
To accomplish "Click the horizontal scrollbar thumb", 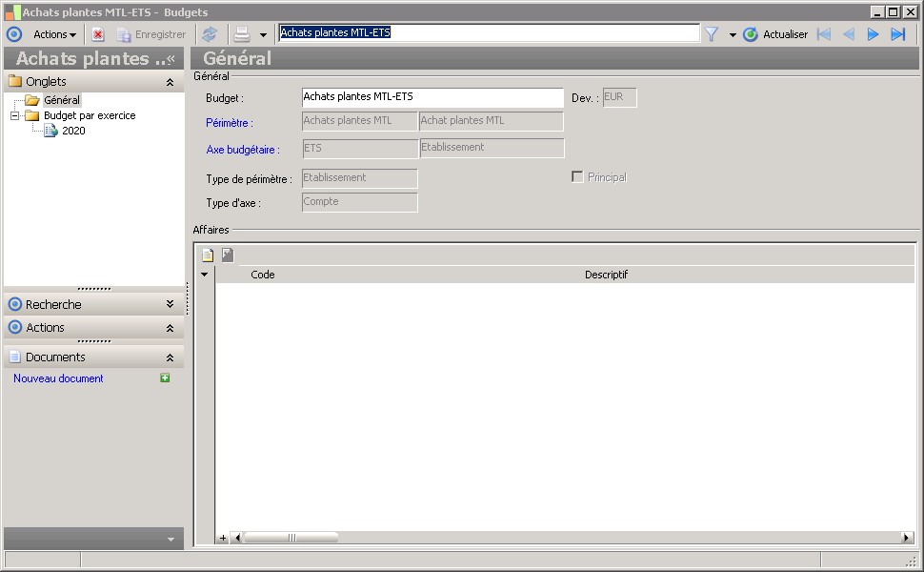I will (291, 538).
